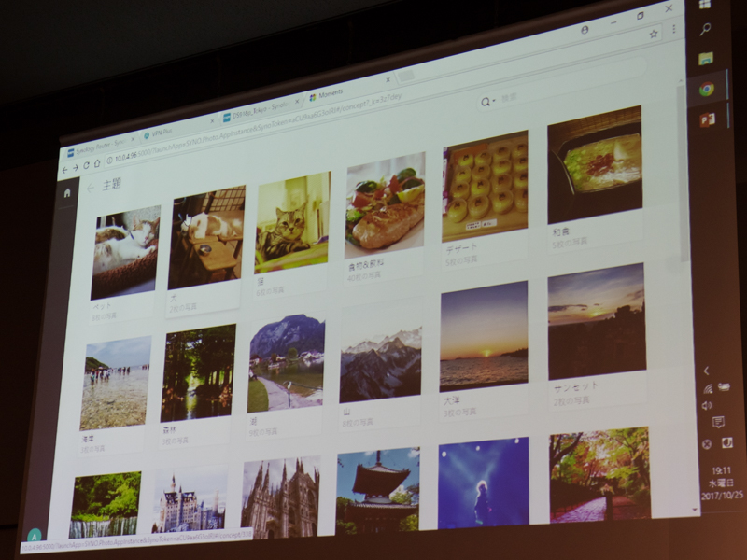
Task: Open the デザート dessert album
Action: pyautogui.click(x=485, y=186)
